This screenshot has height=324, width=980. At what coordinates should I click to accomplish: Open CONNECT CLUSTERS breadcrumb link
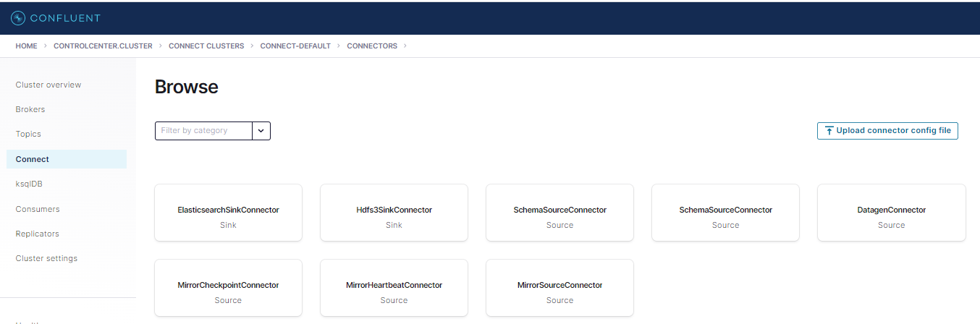tap(206, 46)
